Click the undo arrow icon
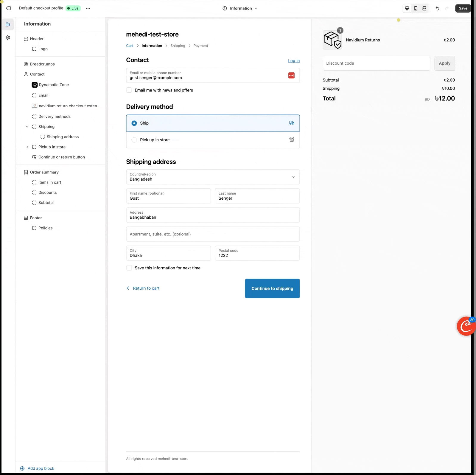Screen dimensions: 476x475 437,8
